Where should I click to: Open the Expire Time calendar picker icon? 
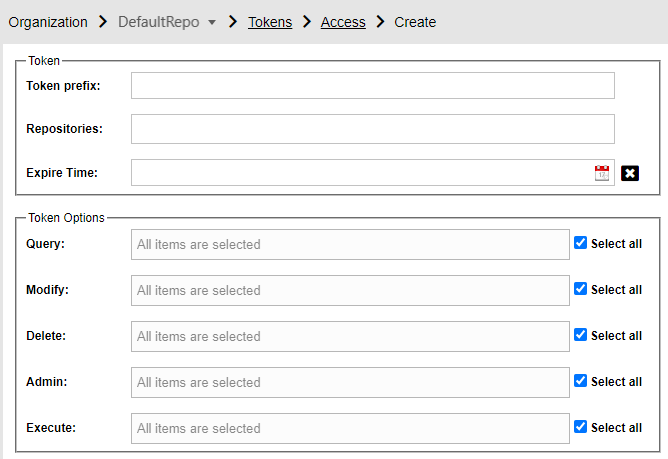tap(602, 173)
